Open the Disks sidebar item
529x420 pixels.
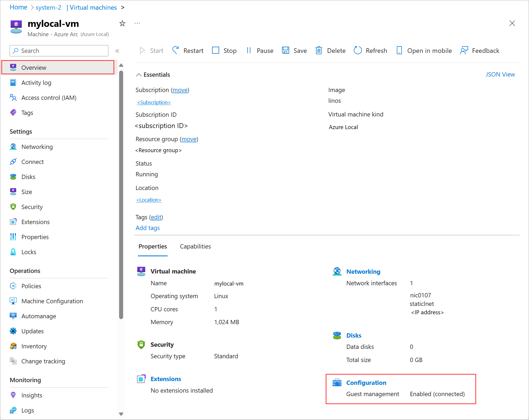28,177
